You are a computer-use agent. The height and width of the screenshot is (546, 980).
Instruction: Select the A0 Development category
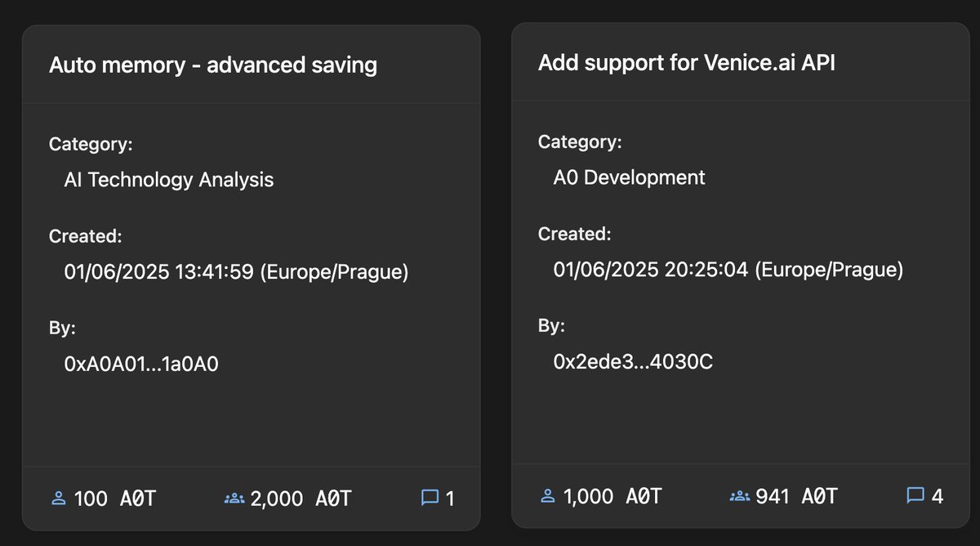[x=629, y=177]
